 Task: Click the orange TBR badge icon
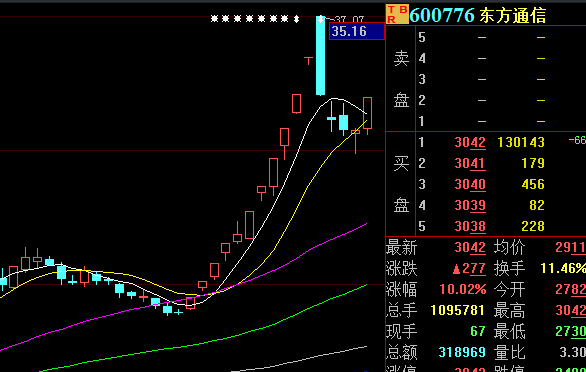point(397,14)
